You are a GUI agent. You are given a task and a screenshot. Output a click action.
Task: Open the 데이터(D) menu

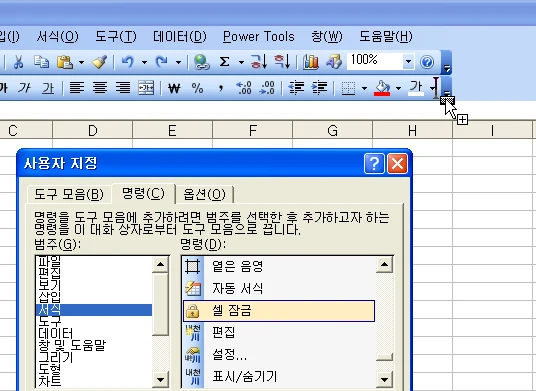(179, 36)
